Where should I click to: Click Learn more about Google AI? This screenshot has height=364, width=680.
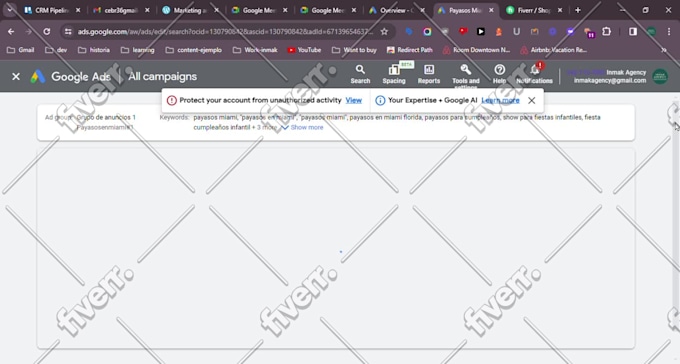(x=500, y=100)
